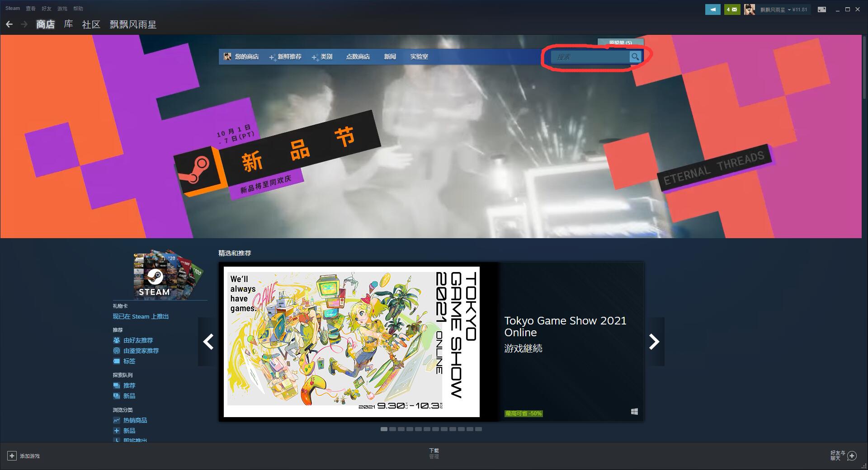Open friends and chat plus icon
868x470 pixels.
click(852, 456)
